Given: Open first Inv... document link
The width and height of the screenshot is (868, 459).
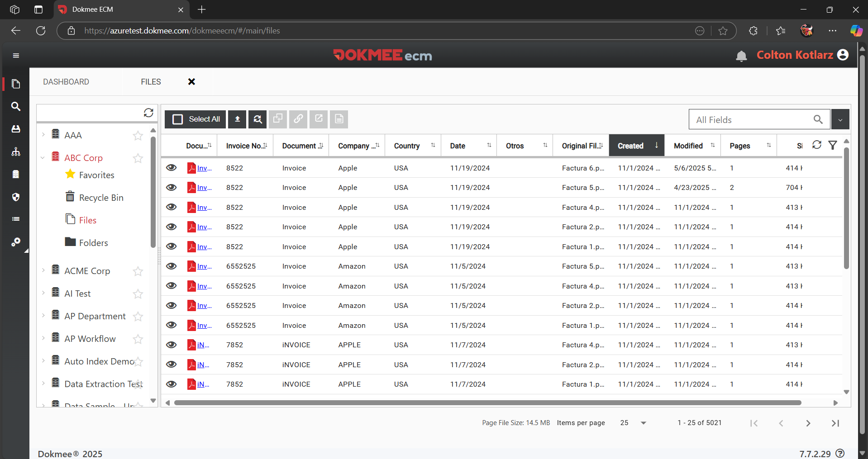Looking at the screenshot, I should click(204, 168).
